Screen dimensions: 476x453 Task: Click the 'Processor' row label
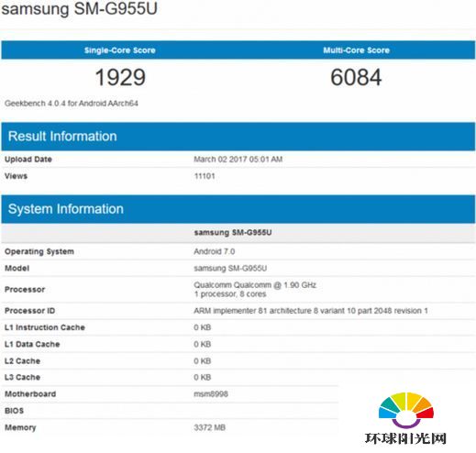[x=25, y=290]
